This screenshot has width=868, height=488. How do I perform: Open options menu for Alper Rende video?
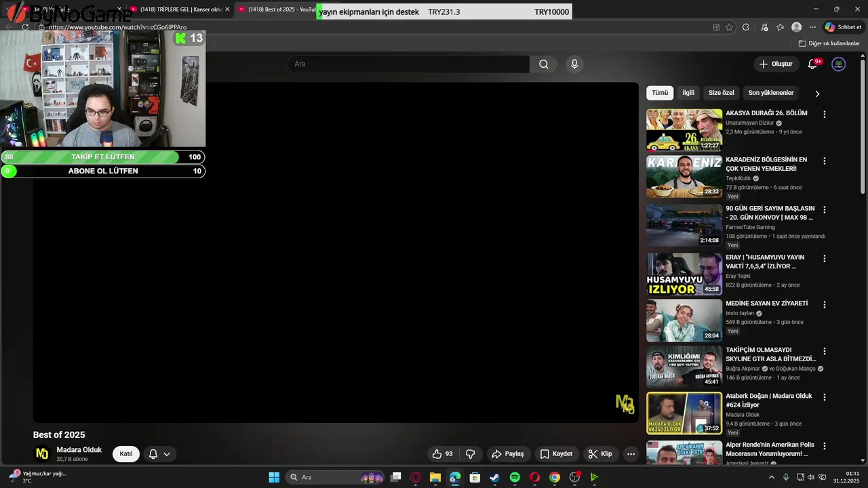(x=825, y=446)
